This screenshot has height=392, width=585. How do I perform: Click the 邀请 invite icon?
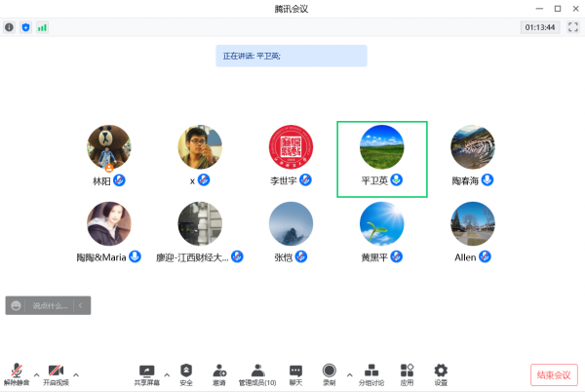[220, 372]
